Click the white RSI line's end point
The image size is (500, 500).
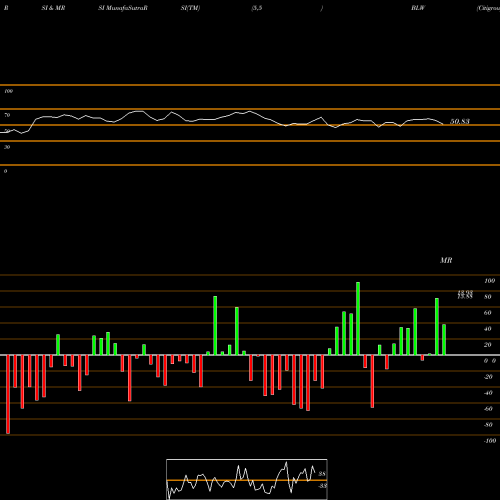coord(443,124)
